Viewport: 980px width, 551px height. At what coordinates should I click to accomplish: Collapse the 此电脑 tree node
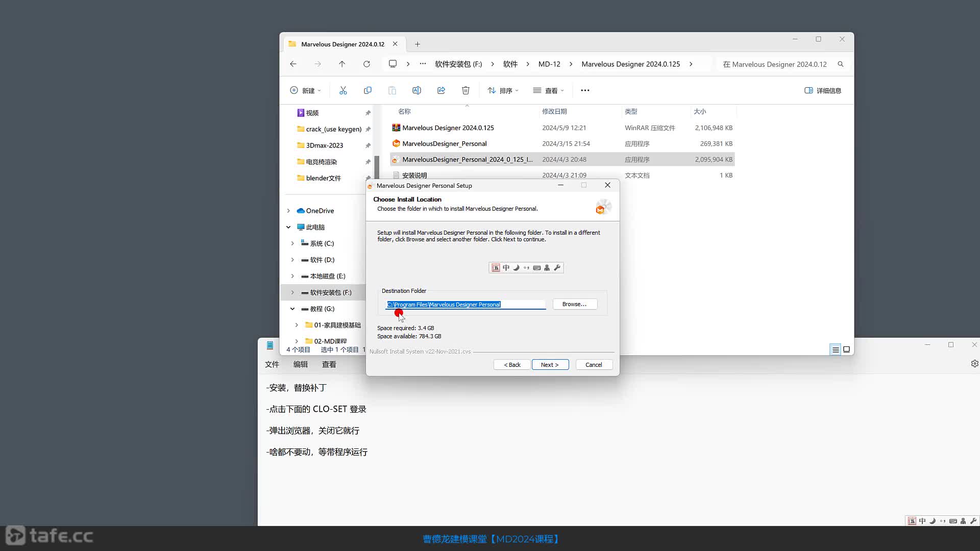pyautogui.click(x=288, y=227)
